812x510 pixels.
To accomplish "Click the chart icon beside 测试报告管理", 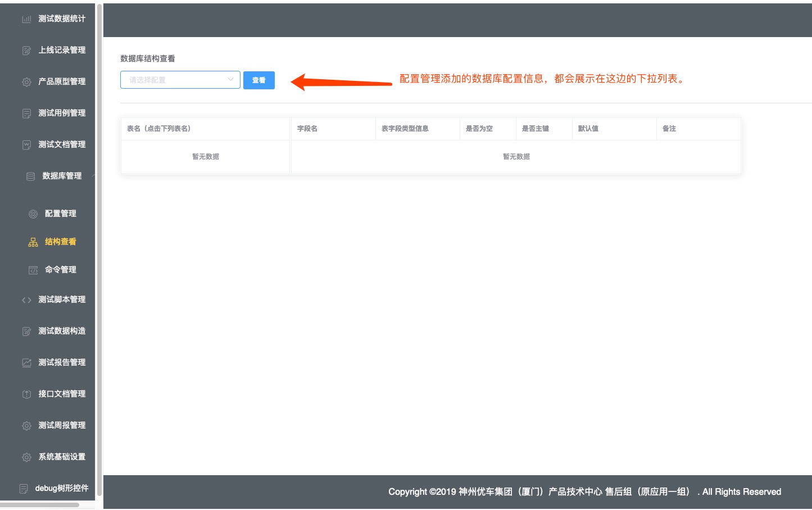I will pyautogui.click(x=26, y=363).
